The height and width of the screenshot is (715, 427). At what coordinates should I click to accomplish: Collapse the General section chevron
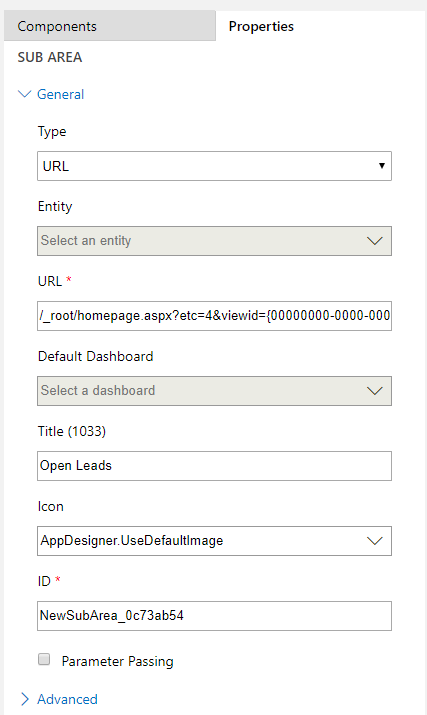click(24, 94)
